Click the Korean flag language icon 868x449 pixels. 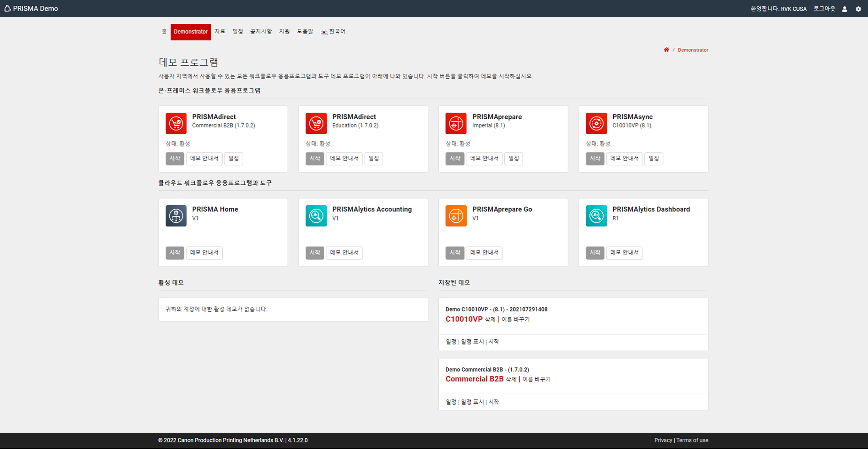[324, 32]
